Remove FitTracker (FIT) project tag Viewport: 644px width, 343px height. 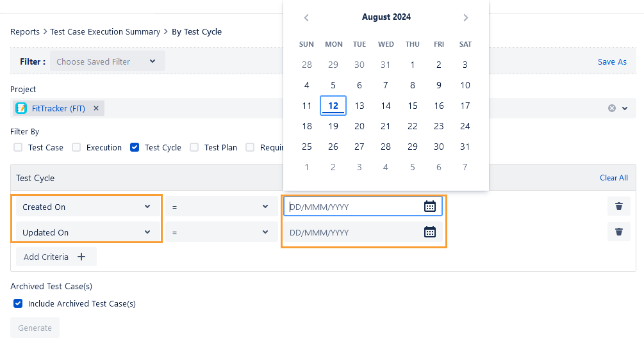[96, 108]
